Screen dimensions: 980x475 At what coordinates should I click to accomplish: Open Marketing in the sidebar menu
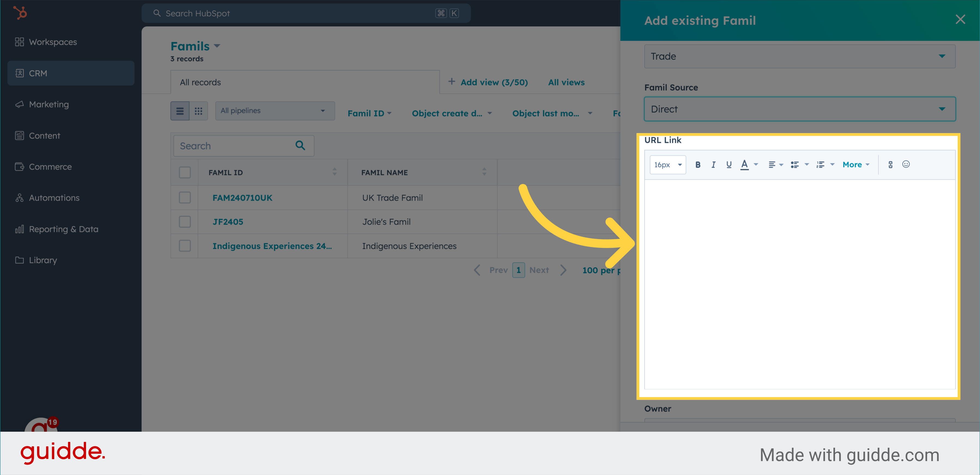pos(49,104)
